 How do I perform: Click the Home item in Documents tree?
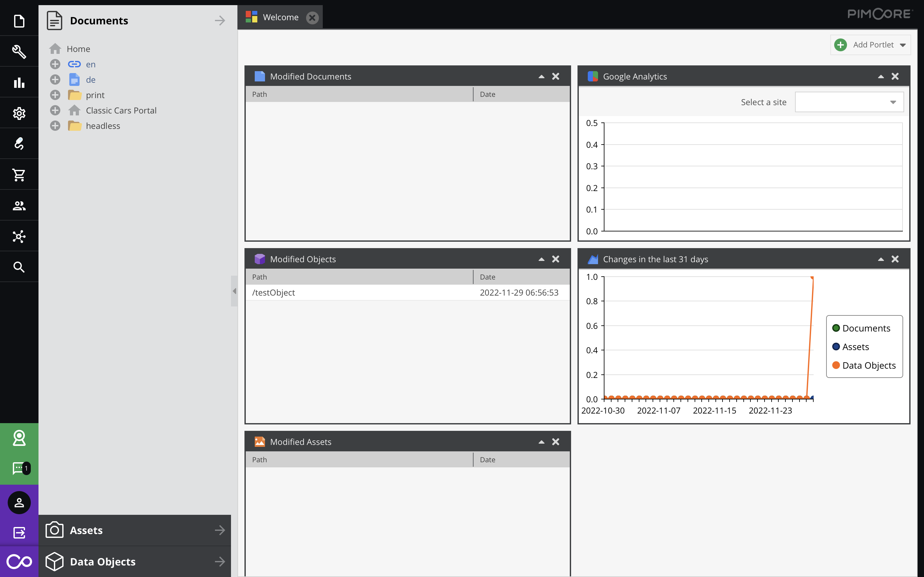(78, 48)
